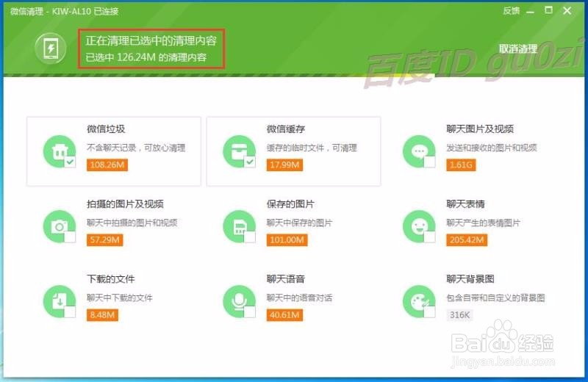Click the saved pictures SD card icon
Viewport: 588px width, 382px height.
click(239, 226)
